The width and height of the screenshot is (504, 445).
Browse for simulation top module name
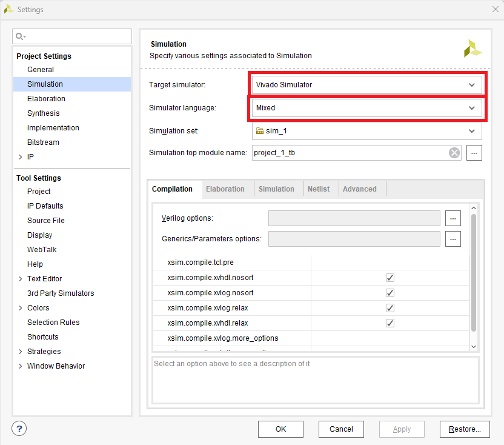(474, 153)
